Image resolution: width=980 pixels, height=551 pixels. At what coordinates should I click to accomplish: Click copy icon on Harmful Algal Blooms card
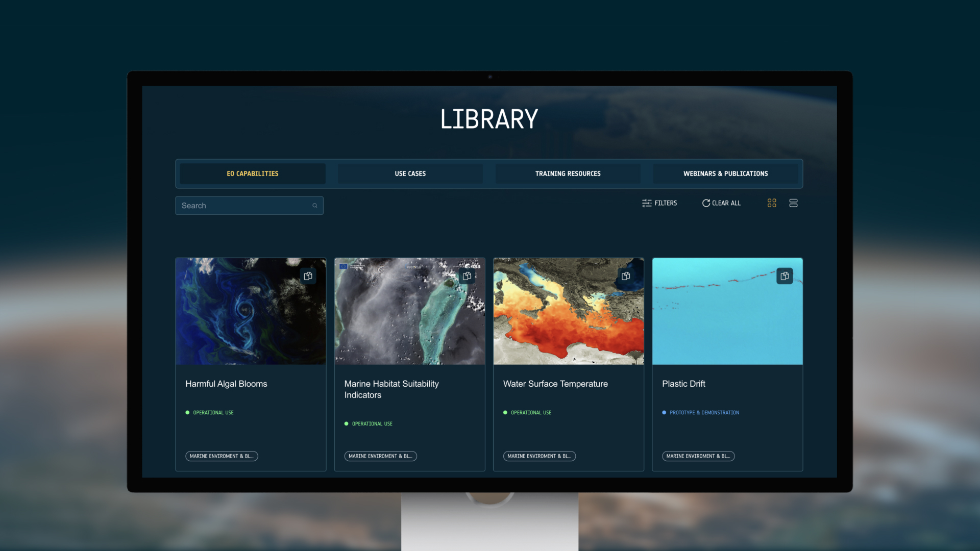(x=308, y=276)
